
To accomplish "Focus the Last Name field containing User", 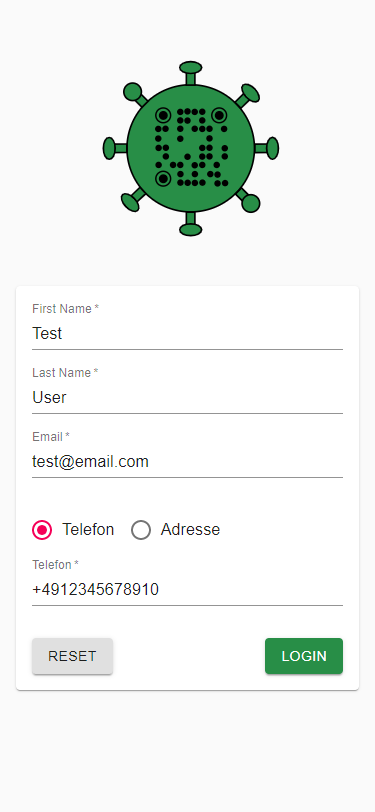I will point(188,398).
